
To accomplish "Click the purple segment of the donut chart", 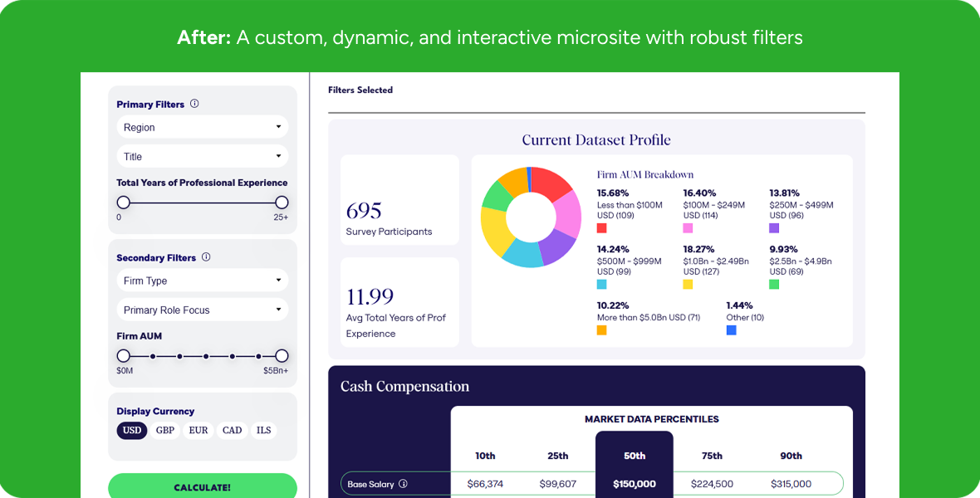I will coord(557,247).
